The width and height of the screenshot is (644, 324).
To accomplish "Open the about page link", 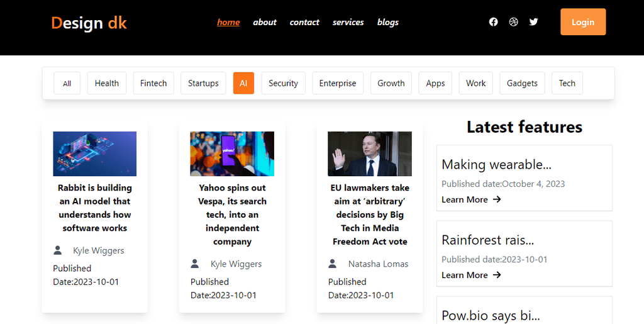I will pos(265,22).
